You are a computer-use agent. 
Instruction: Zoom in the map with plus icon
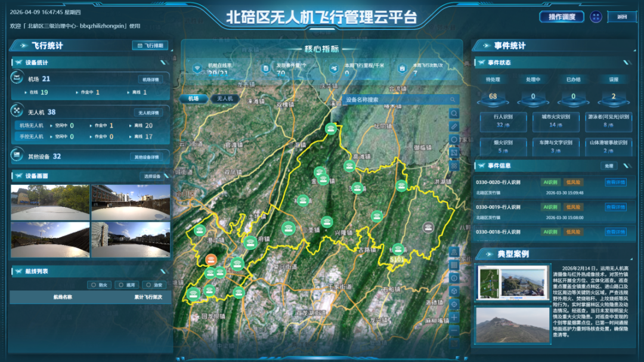[454, 317]
